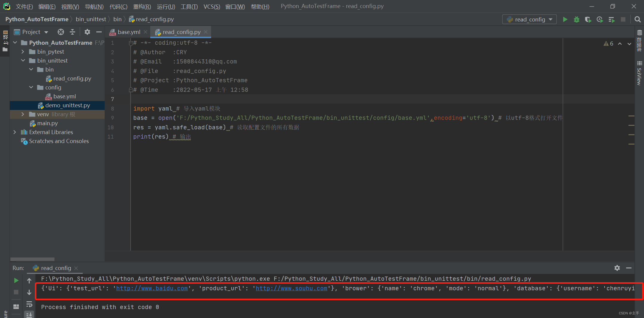Select opened file in Project view
Screen dimensions: 644x318
[x=61, y=32]
